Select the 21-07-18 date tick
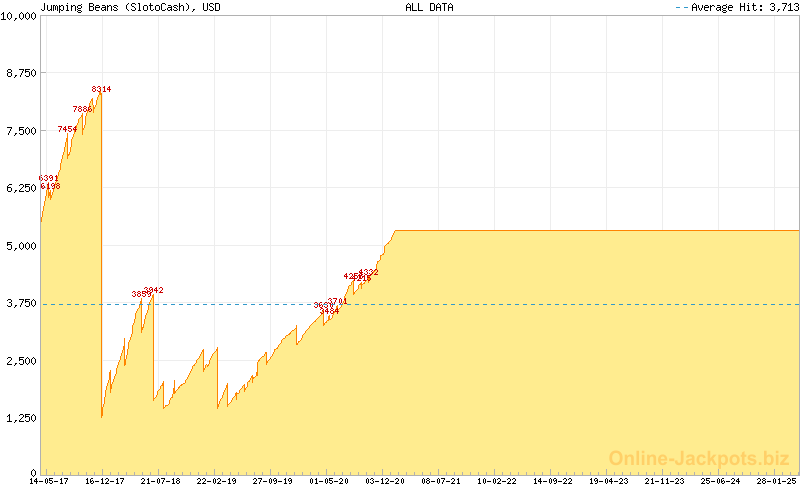Viewport: 800px width, 490px height. pyautogui.click(x=161, y=481)
